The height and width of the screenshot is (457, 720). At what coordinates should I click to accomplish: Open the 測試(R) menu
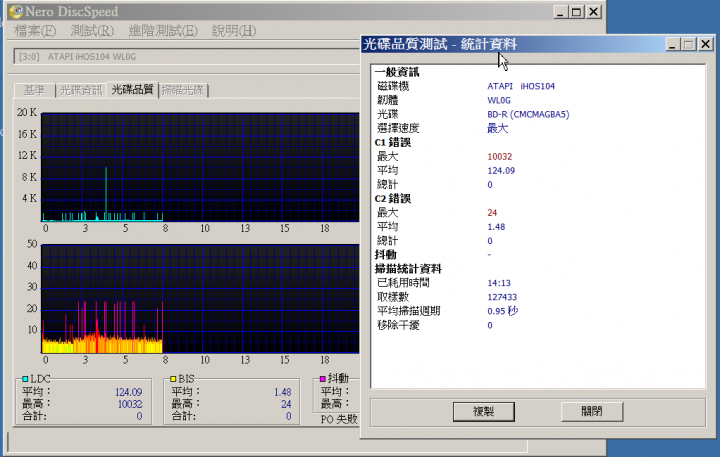(92, 31)
